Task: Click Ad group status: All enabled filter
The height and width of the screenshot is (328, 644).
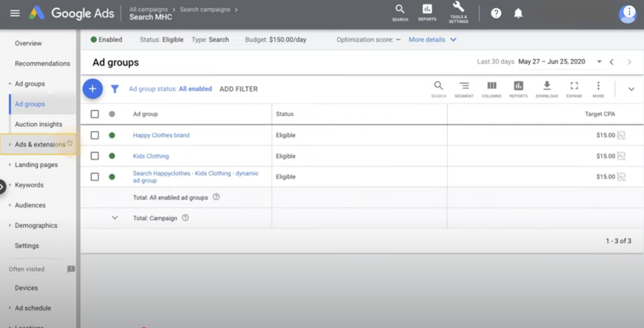Action: coord(170,89)
